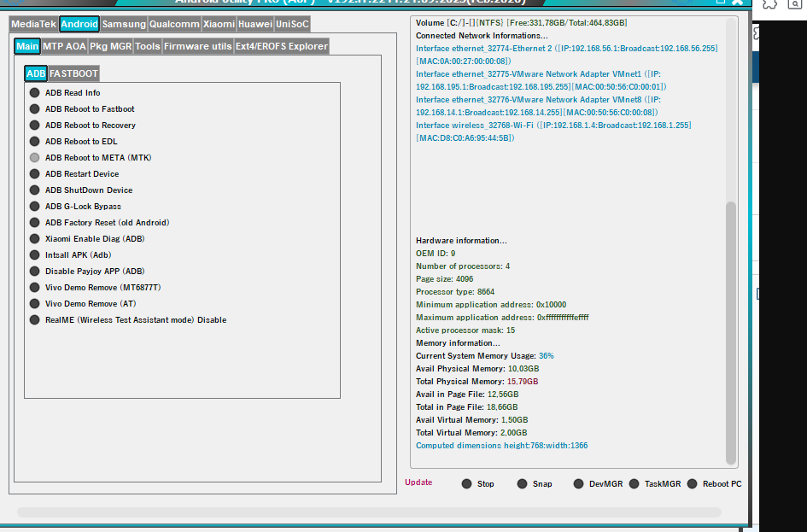Screen dimensions: 807x532
Task: Choose Xiaomi Enable Diag (ADB)
Action: click(x=87, y=239)
